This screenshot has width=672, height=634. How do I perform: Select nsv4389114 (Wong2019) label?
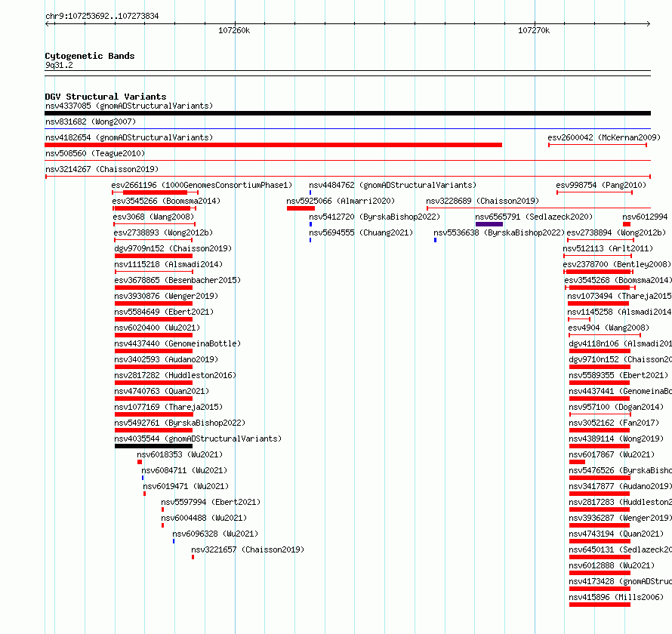tap(616, 439)
